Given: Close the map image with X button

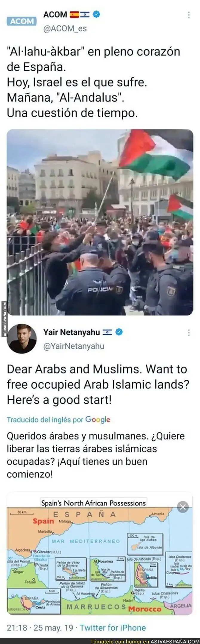Looking at the screenshot, I should click(x=183, y=507).
